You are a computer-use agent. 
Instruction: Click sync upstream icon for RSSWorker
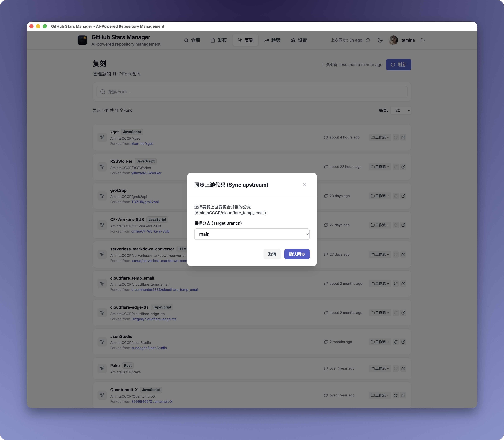pyautogui.click(x=395, y=167)
